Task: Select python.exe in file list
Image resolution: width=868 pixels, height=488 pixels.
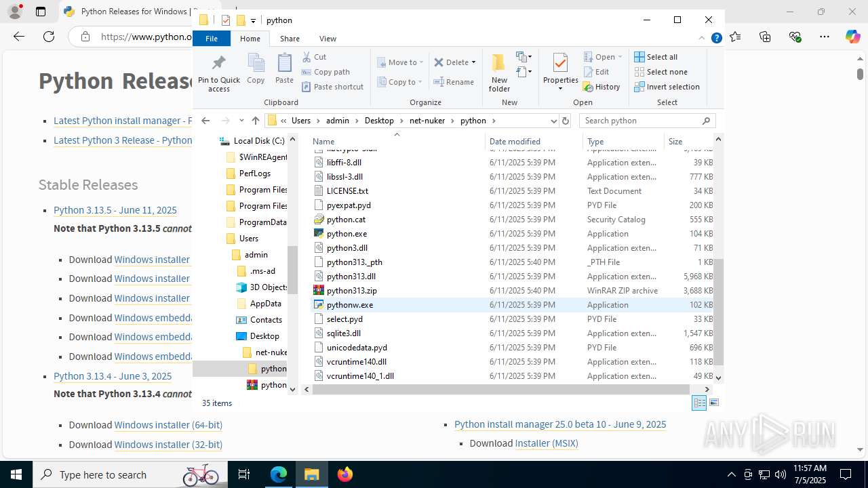Action: [347, 234]
